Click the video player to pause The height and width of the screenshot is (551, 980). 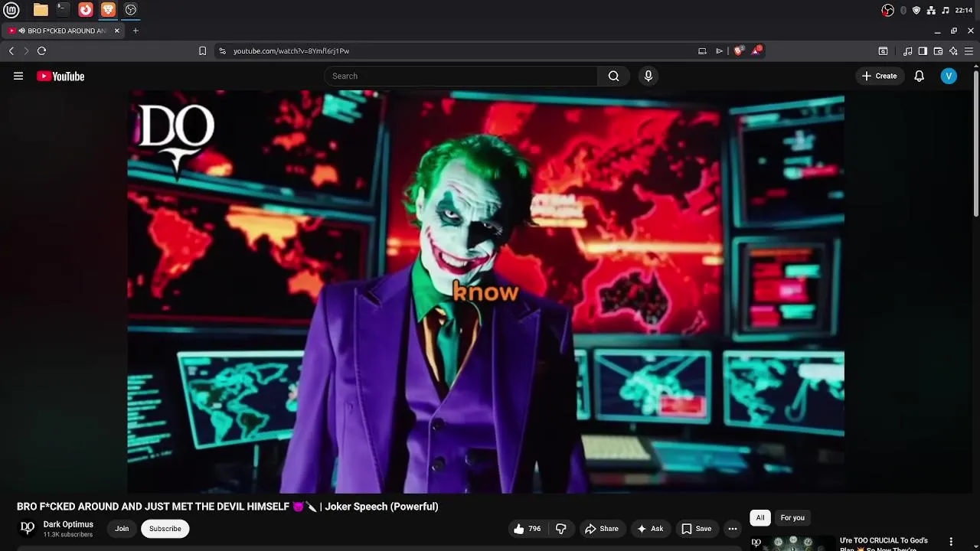coord(486,292)
